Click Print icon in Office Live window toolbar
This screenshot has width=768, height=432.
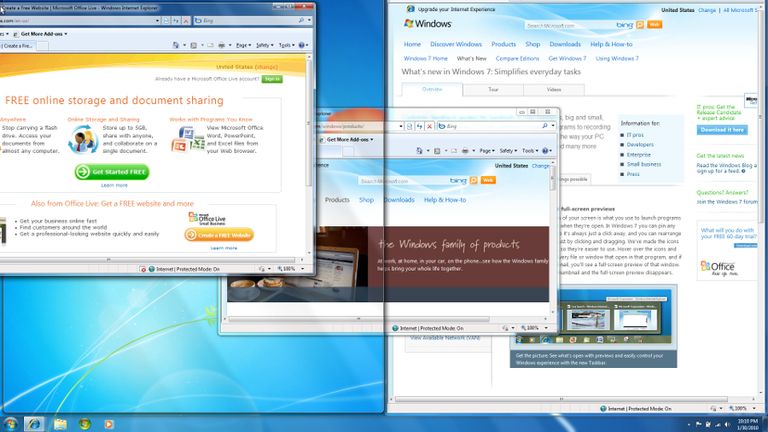tap(221, 45)
